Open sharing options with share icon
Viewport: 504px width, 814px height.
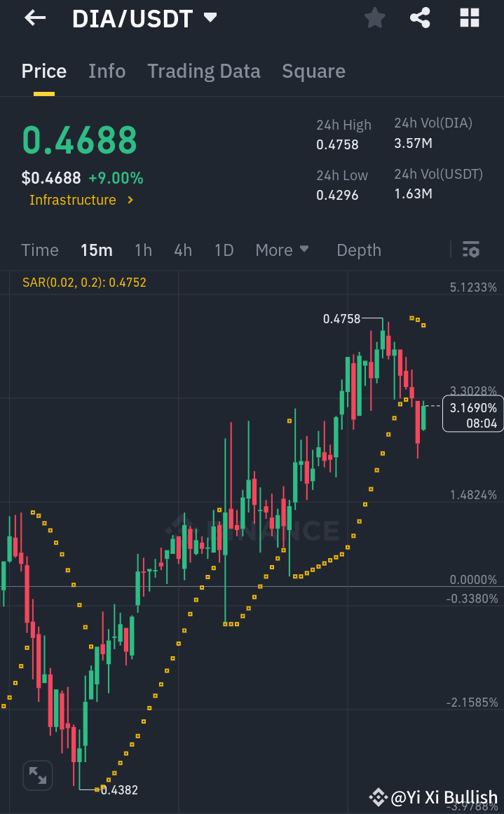[x=420, y=18]
